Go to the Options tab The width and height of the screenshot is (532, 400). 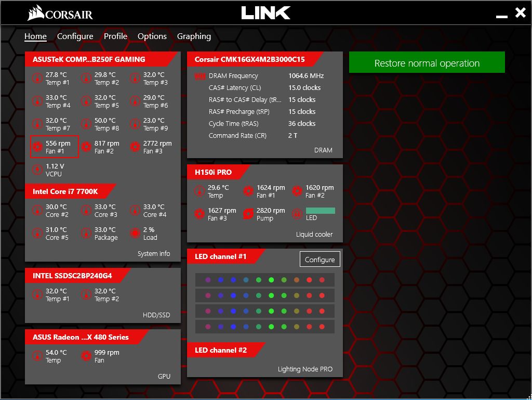[152, 36]
